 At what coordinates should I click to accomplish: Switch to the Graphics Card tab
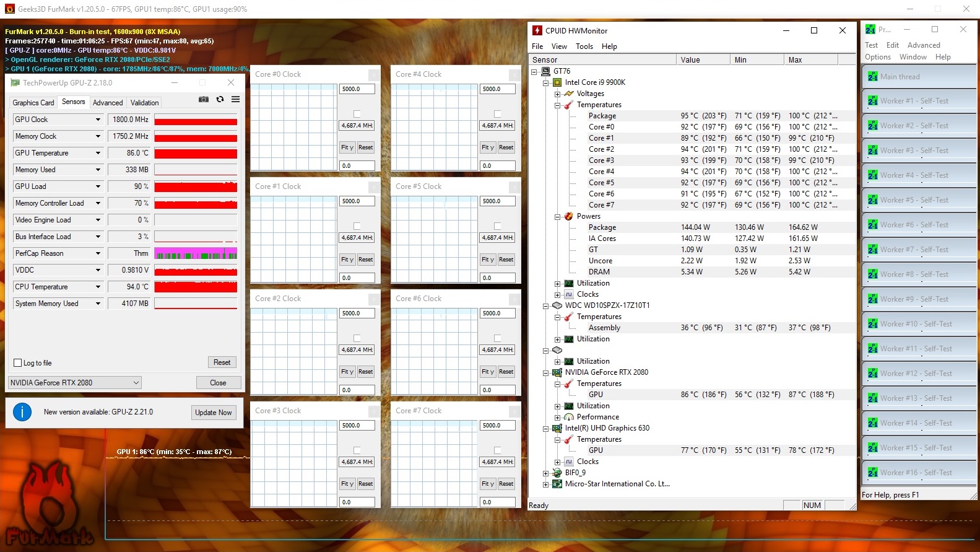pyautogui.click(x=33, y=103)
